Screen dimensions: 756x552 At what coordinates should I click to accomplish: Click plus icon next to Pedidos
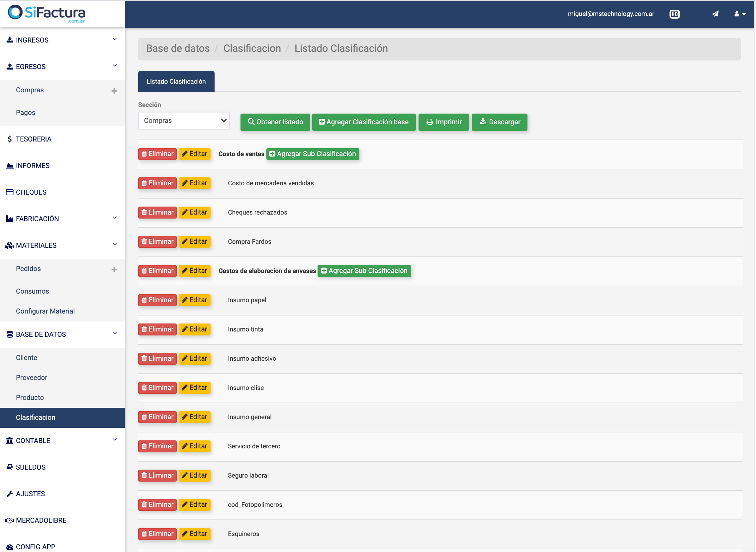(114, 270)
